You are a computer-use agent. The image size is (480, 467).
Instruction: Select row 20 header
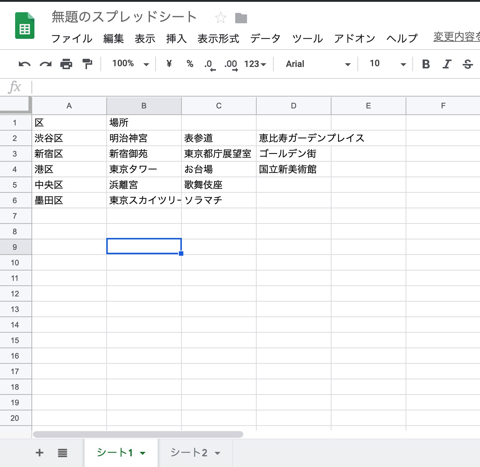pyautogui.click(x=15, y=418)
